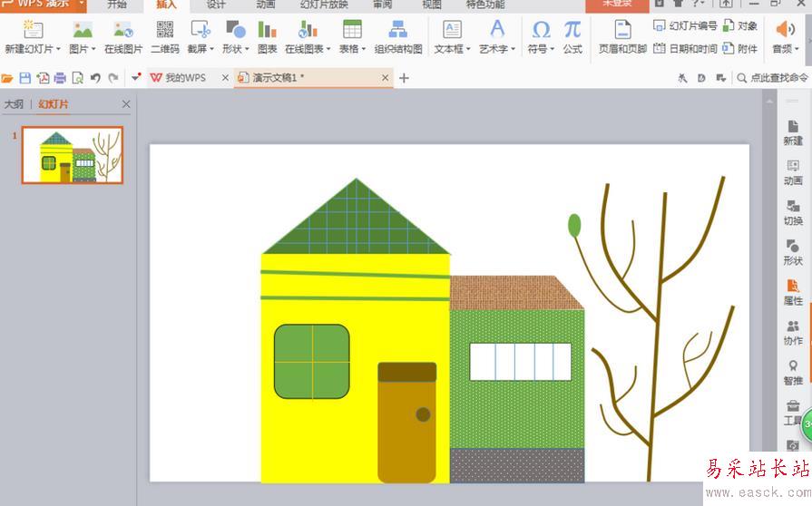The height and width of the screenshot is (506, 812).
Task: Insert 组织结构图 organization chart
Action: (397, 36)
